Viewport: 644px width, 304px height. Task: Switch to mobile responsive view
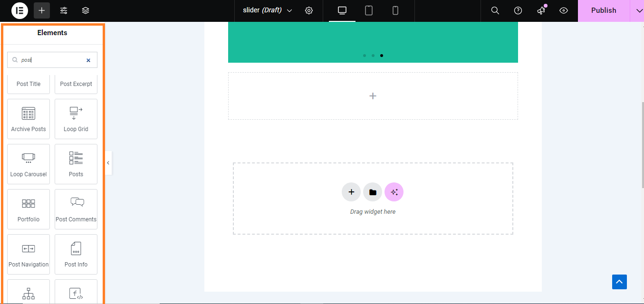[x=395, y=10]
